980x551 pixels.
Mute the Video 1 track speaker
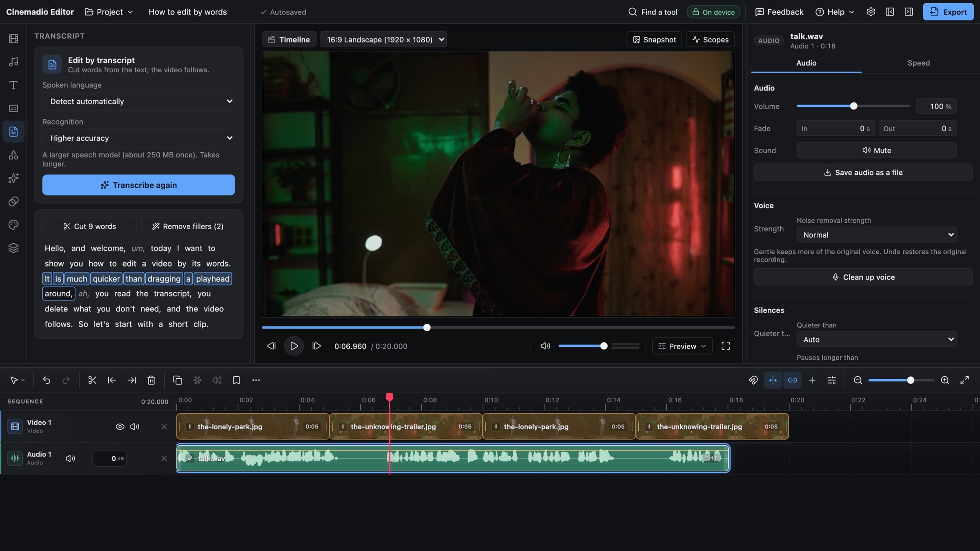click(x=135, y=427)
